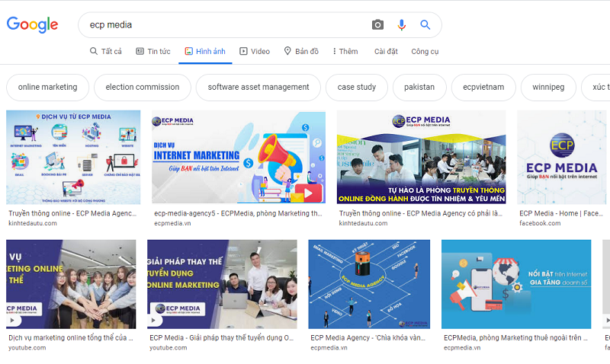Click into the ecp media search field

tap(226, 25)
